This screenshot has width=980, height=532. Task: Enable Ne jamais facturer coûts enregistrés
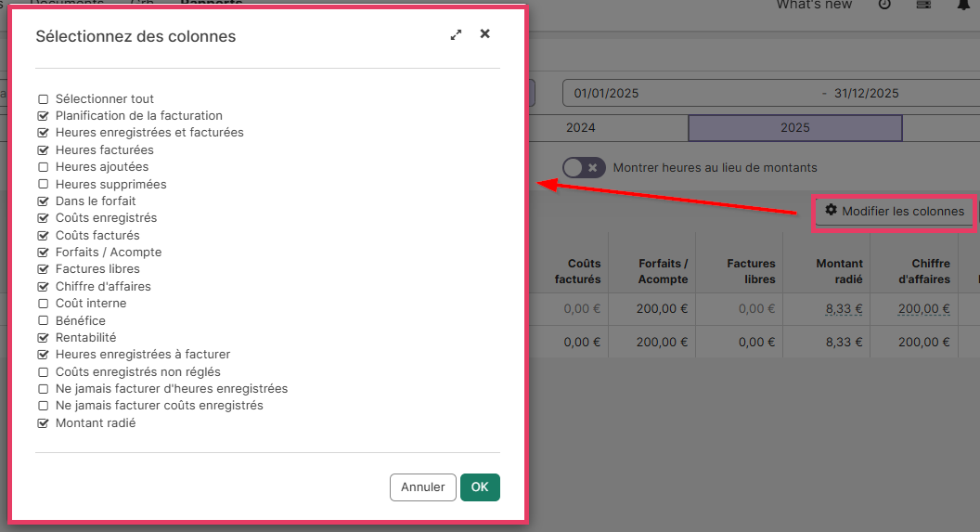click(x=43, y=406)
